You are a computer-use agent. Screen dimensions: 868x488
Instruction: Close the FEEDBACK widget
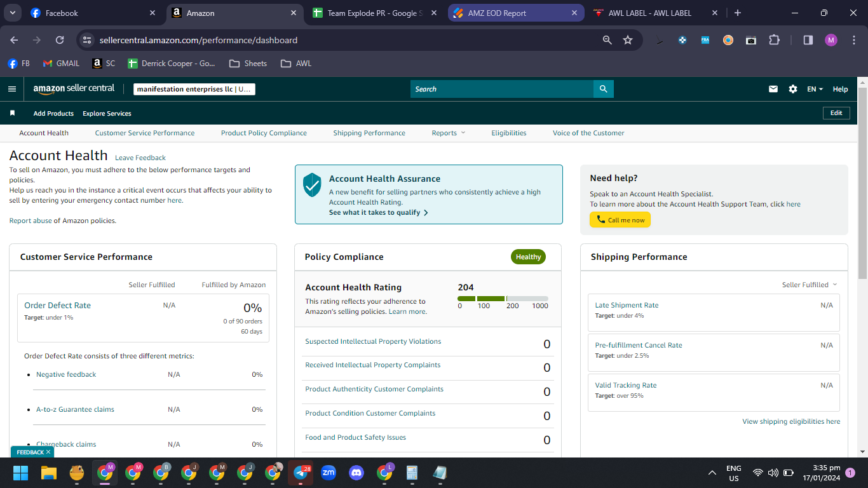coord(48,452)
